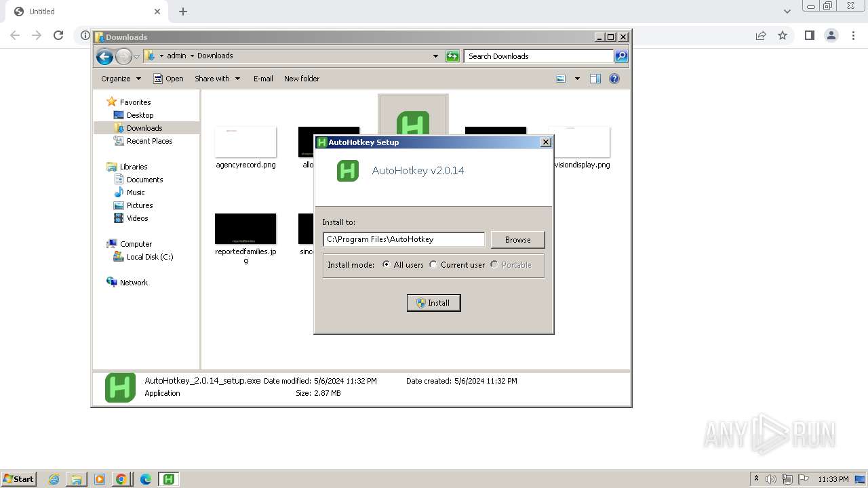
Task: Click the Explorer help icon
Action: [x=614, y=79]
